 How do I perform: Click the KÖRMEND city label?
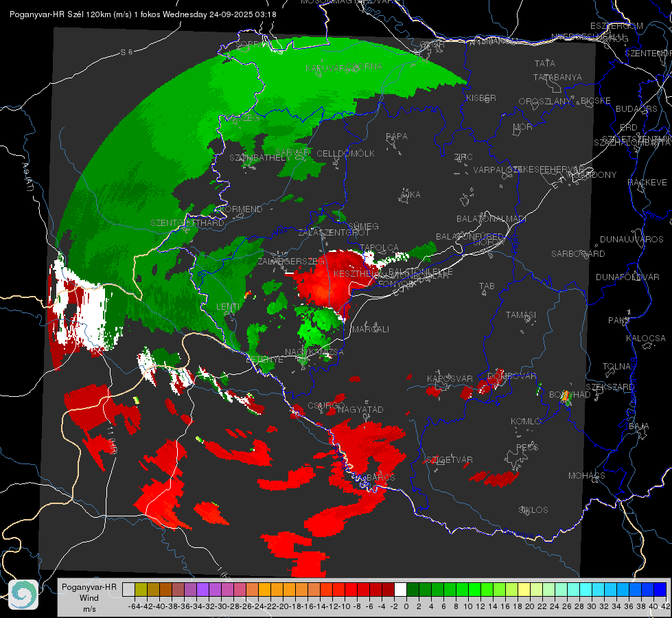[x=241, y=209]
